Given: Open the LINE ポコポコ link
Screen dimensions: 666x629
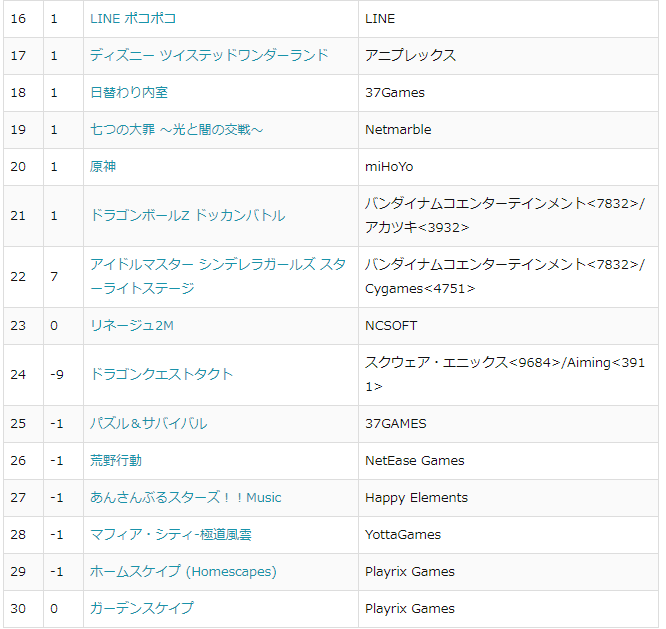Looking at the screenshot, I should coord(133,19).
